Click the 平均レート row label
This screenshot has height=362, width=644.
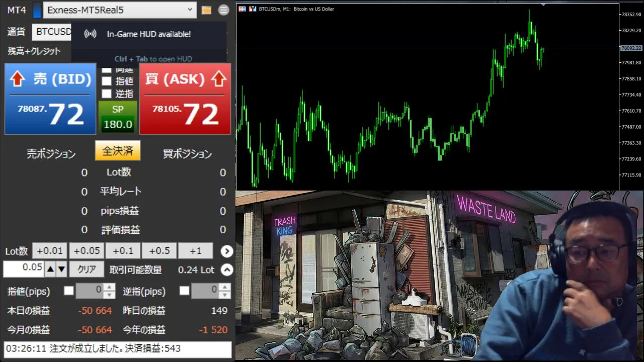[121, 192]
